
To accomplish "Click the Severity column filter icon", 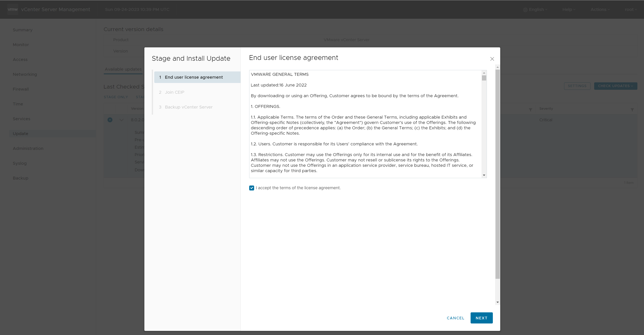I will click(x=632, y=110).
